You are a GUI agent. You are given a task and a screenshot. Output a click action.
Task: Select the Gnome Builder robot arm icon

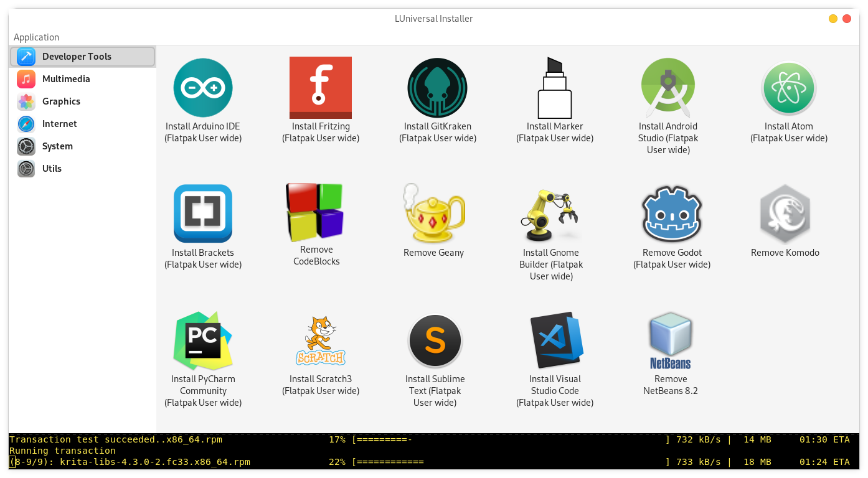551,215
